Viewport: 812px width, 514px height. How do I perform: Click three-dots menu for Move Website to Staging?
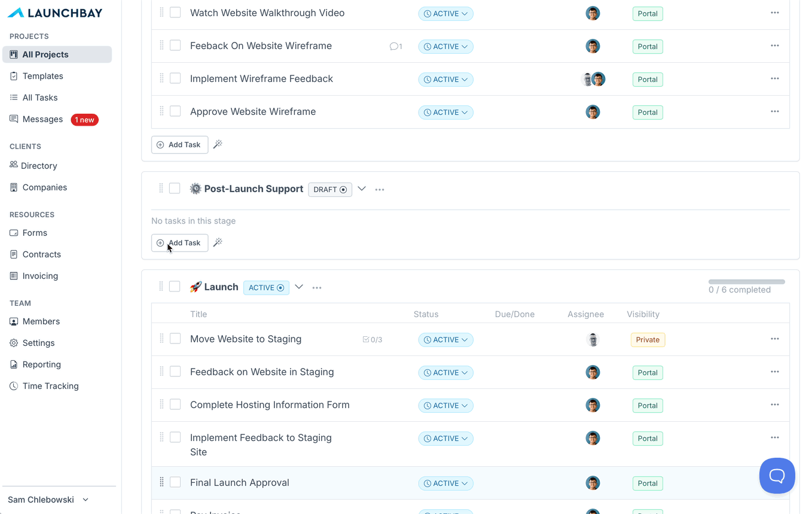774,339
